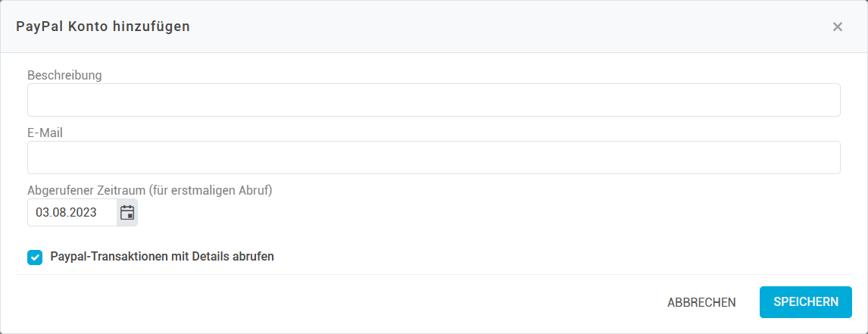Click the Paypal-Transaktionen mit Details abrufen label
Image resolution: width=868 pixels, height=334 pixels.
[162, 257]
